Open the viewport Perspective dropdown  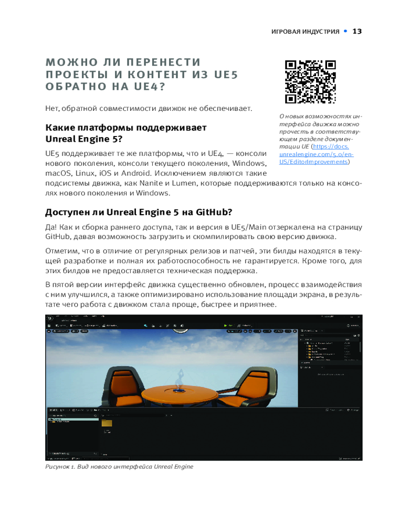click(59, 332)
